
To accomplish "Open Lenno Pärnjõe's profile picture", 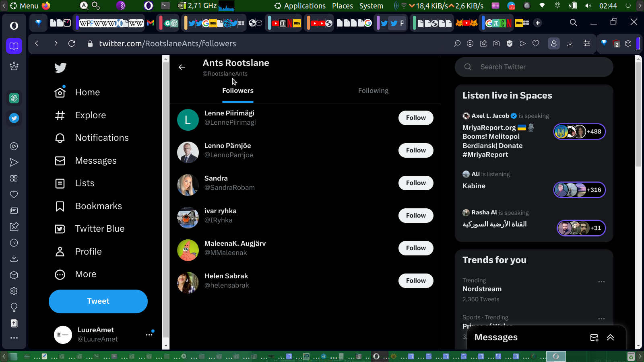I will [x=188, y=152].
